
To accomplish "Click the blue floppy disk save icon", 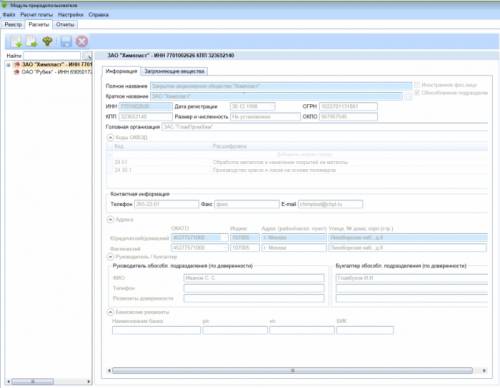I will tap(66, 42).
